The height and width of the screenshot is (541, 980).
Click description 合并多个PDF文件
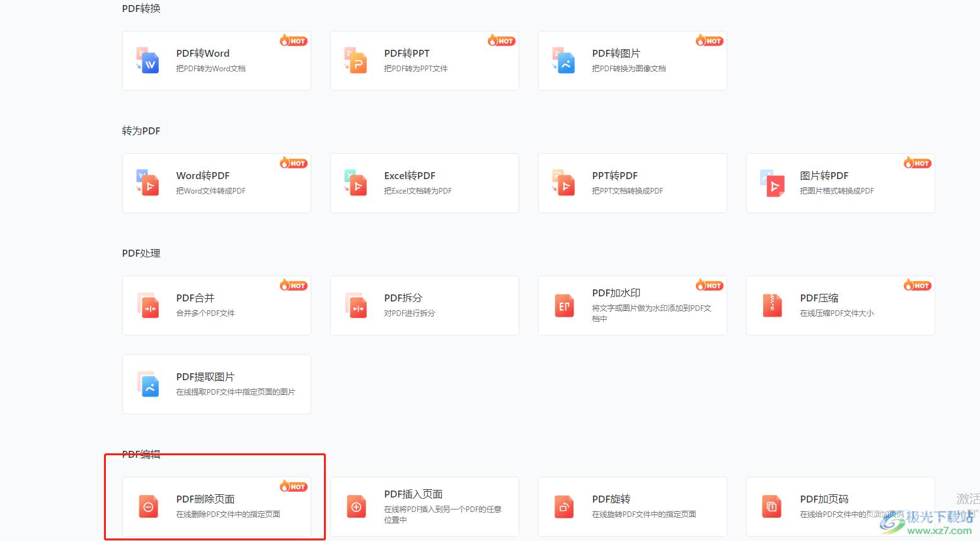205,313
